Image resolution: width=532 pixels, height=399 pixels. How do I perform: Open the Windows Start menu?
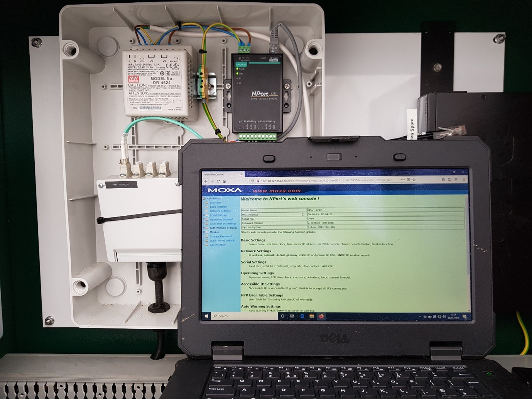[x=206, y=316]
